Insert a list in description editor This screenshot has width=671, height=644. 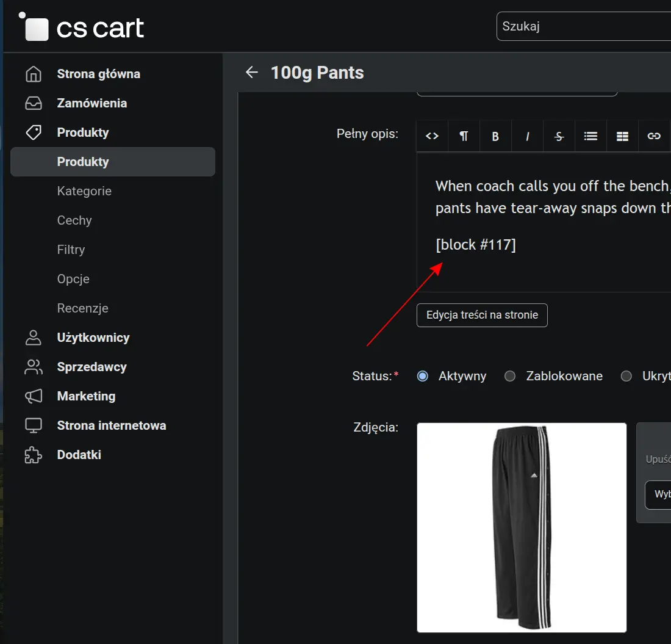click(x=590, y=136)
